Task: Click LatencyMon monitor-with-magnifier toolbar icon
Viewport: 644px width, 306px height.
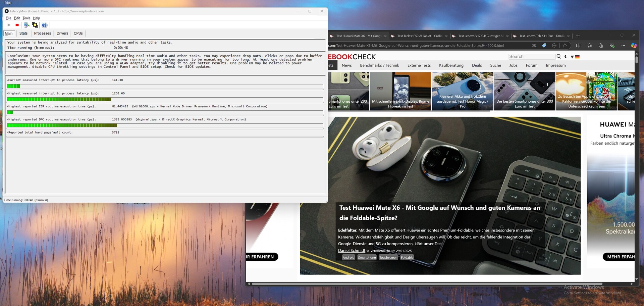Action: tap(26, 25)
